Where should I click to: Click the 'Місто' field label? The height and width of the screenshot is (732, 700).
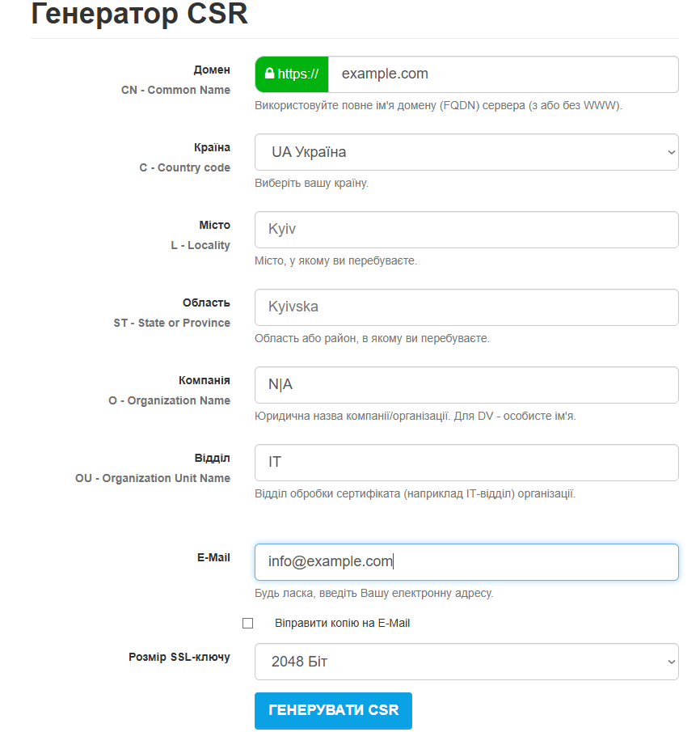(x=214, y=226)
